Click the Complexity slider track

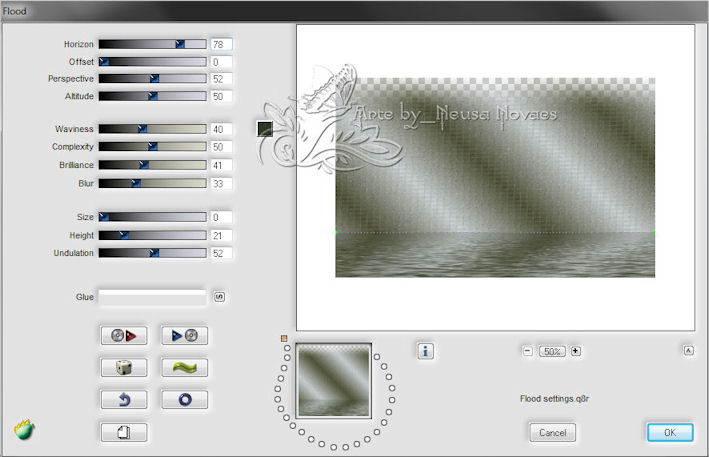(x=152, y=146)
